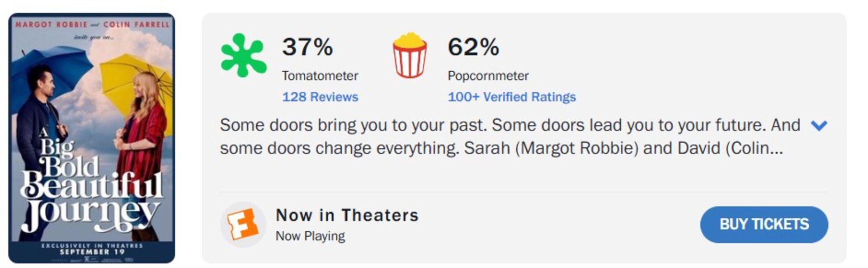Click the Now Playing status text
The image size is (868, 268).
[x=310, y=236]
